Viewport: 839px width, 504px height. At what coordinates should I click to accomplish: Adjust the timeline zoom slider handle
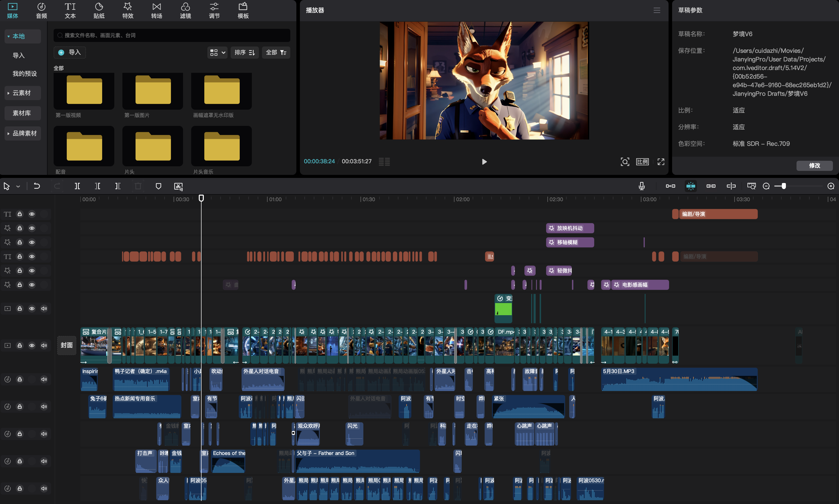(x=784, y=186)
